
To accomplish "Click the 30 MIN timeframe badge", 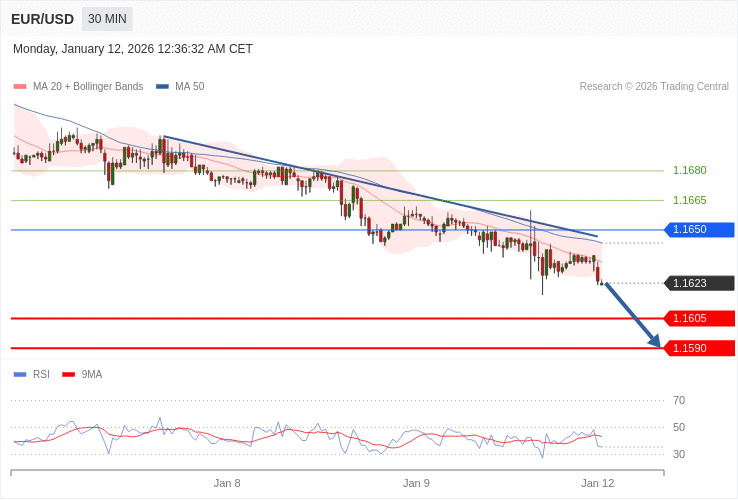I will (107, 19).
